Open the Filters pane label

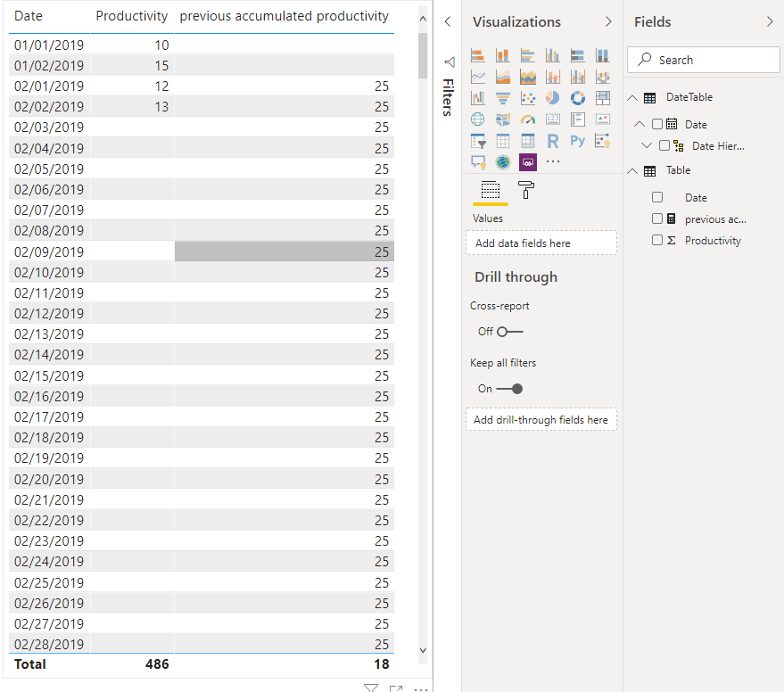click(x=449, y=97)
